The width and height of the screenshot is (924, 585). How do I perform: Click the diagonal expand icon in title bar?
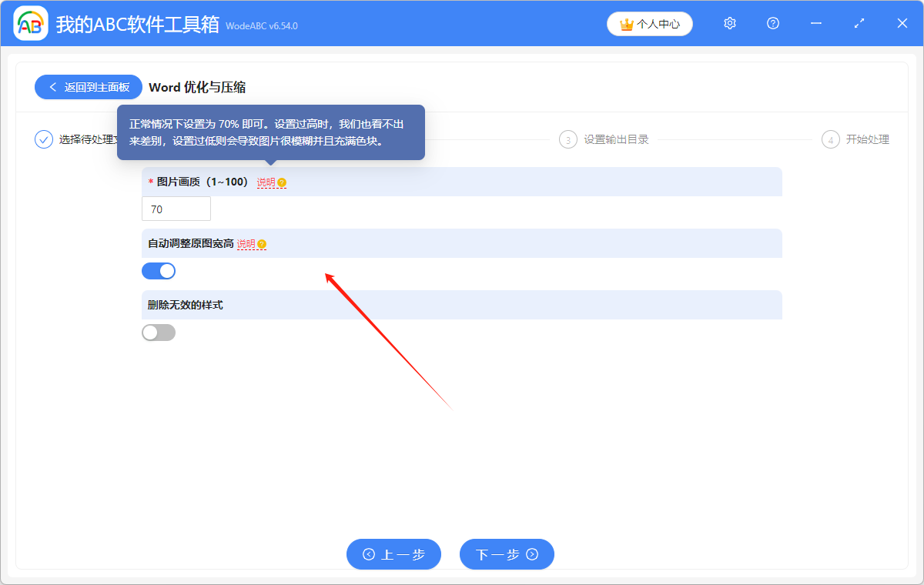tap(859, 24)
